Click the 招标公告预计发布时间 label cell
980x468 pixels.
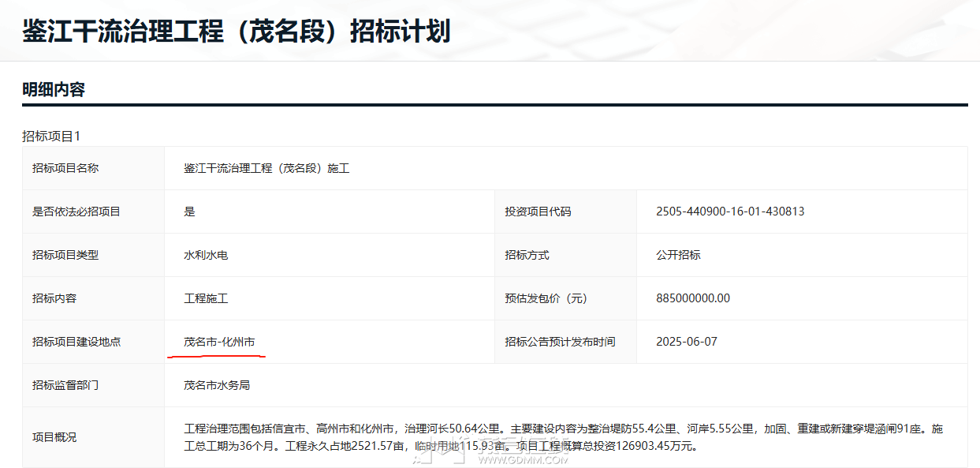(560, 342)
